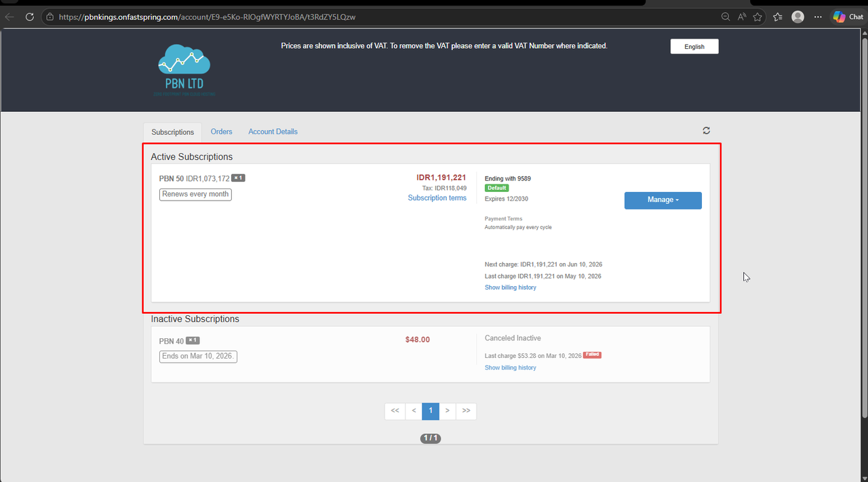Select page 1 in pagination
Screen dimensions: 868x482
[430, 411]
